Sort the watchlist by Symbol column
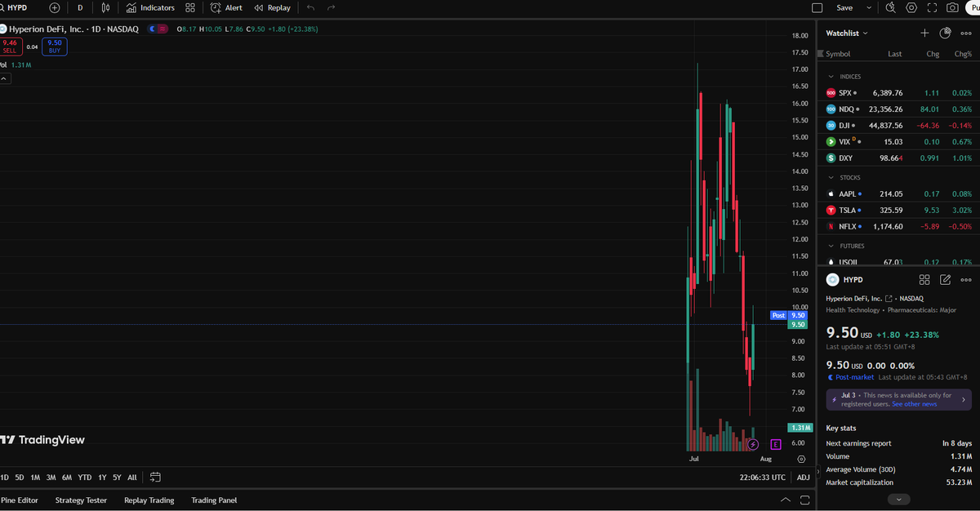This screenshot has height=511, width=980. pyautogui.click(x=838, y=54)
